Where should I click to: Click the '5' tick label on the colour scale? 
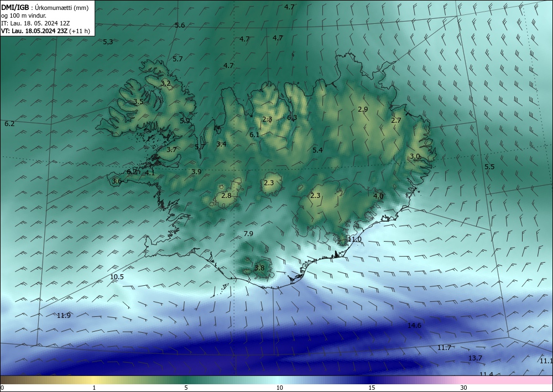[x=186, y=388]
